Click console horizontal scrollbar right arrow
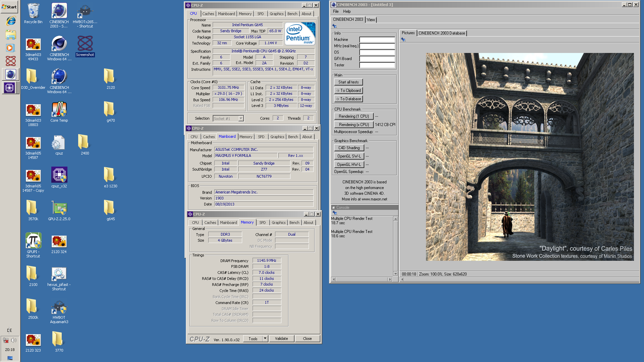This screenshot has height=362, width=644. (x=390, y=279)
